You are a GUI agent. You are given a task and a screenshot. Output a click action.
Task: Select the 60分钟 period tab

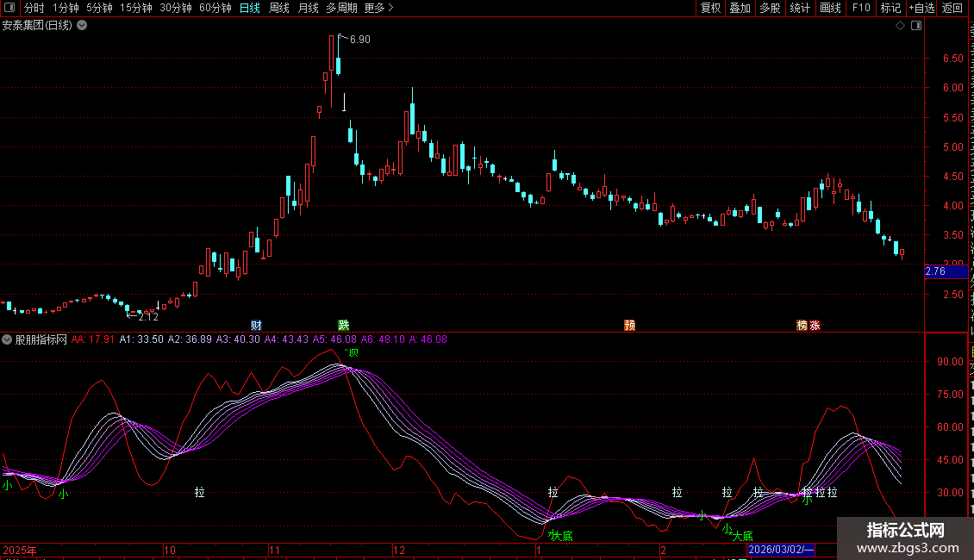coord(215,8)
